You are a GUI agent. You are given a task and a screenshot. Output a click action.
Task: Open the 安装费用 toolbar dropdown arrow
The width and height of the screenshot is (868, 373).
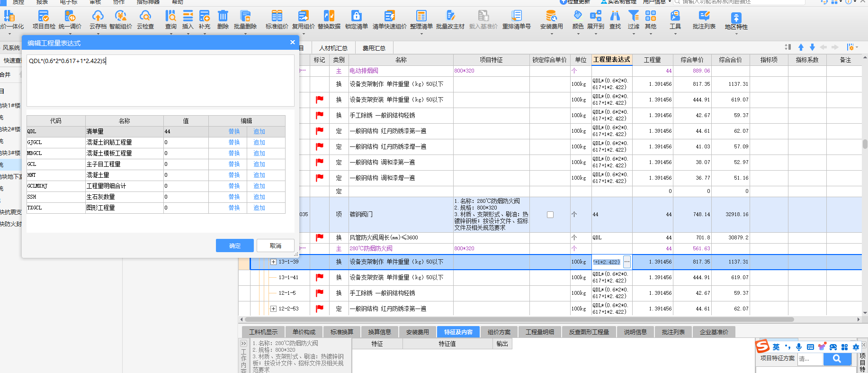click(552, 34)
